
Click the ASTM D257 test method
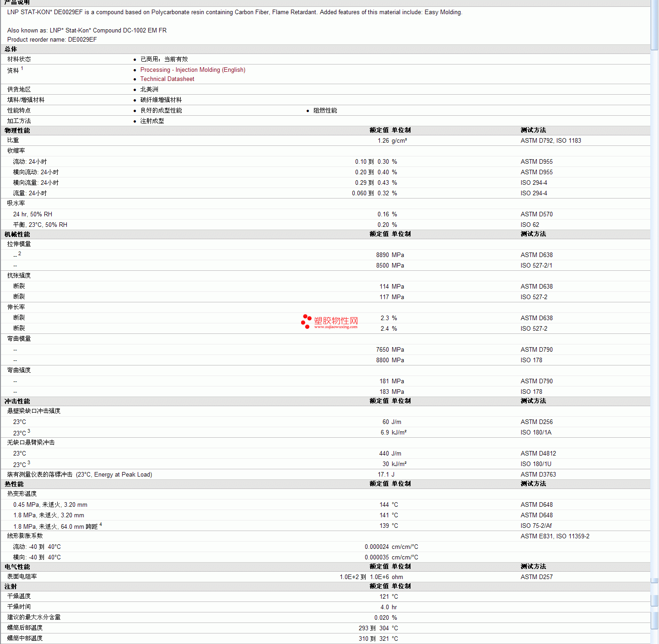coord(537,577)
